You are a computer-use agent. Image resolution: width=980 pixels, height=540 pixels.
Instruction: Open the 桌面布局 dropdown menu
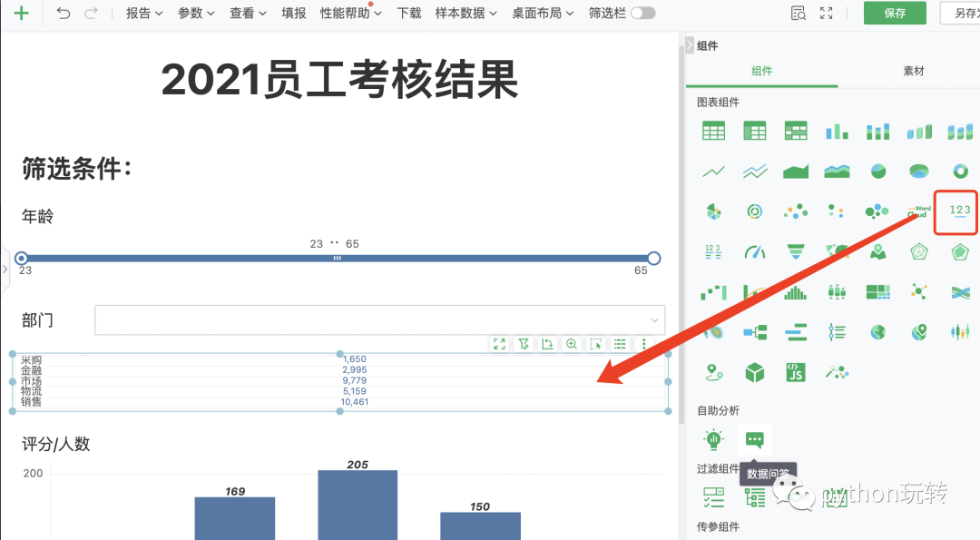tap(543, 13)
